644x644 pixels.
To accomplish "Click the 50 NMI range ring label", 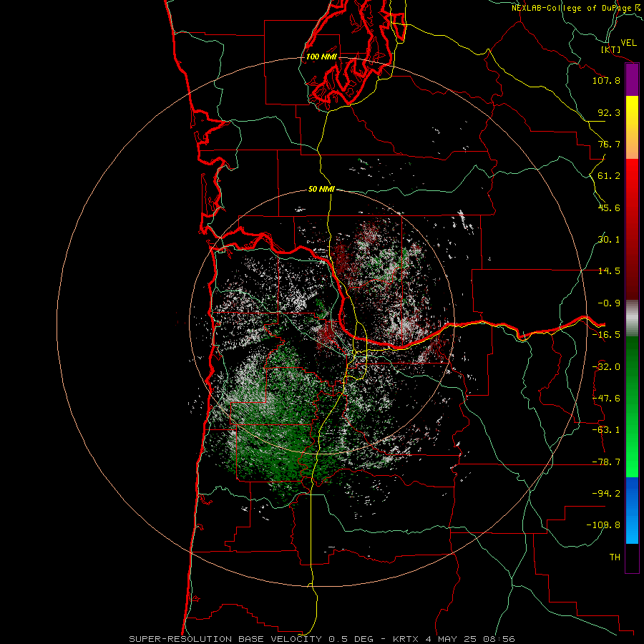I will (321, 190).
